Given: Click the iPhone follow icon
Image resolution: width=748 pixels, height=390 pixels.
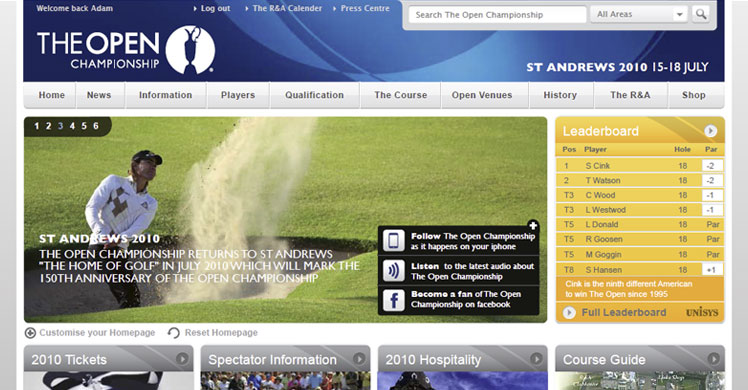Looking at the screenshot, I should tap(394, 241).
